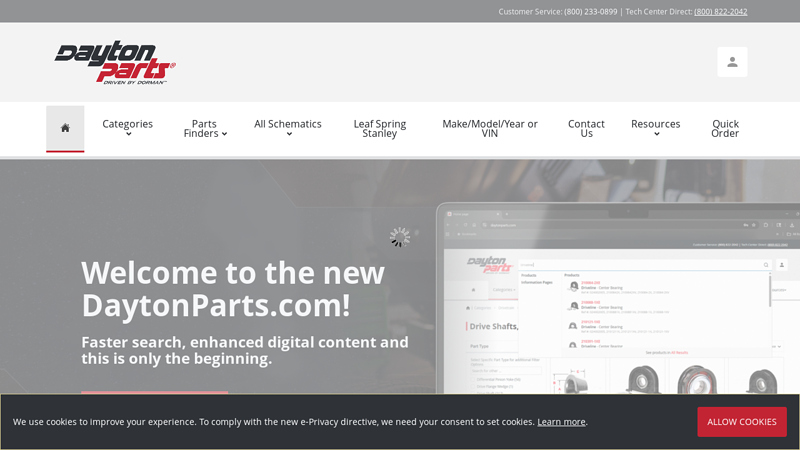Go to Leaf Spring Stanley page
Viewport: 800px width, 450px height.
click(380, 128)
